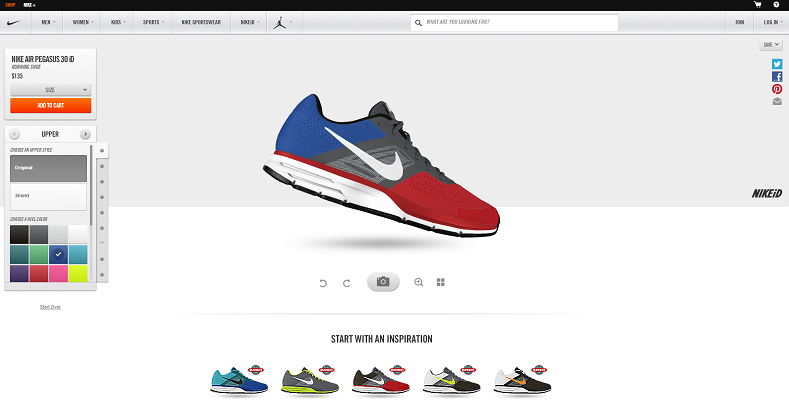Expand the Men menu
Screen dimensions: 789x405
(48, 22)
